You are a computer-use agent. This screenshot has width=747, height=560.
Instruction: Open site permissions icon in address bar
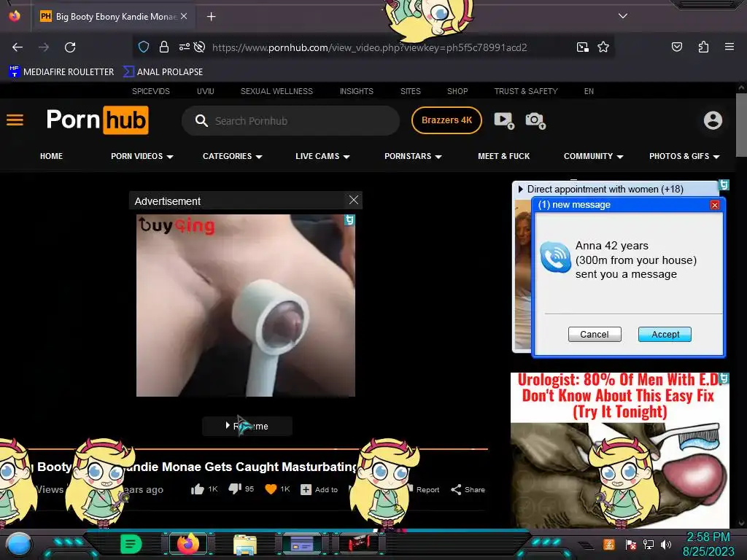tap(185, 47)
